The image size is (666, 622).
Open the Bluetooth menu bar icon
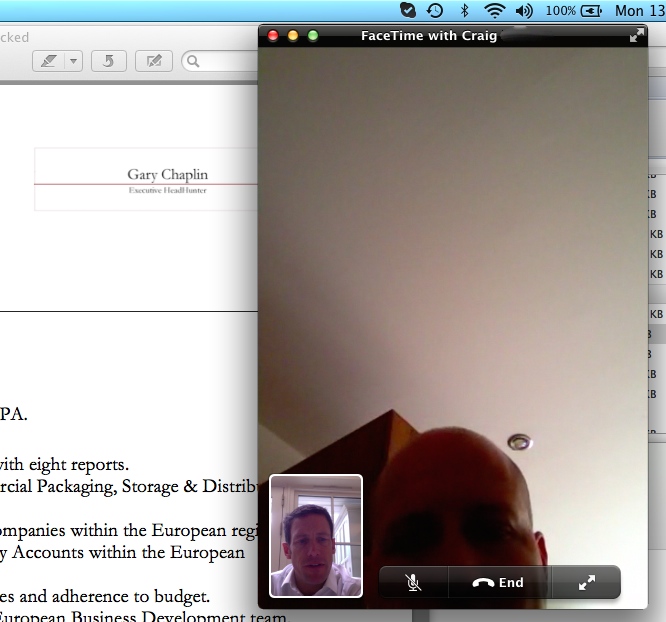(x=464, y=11)
